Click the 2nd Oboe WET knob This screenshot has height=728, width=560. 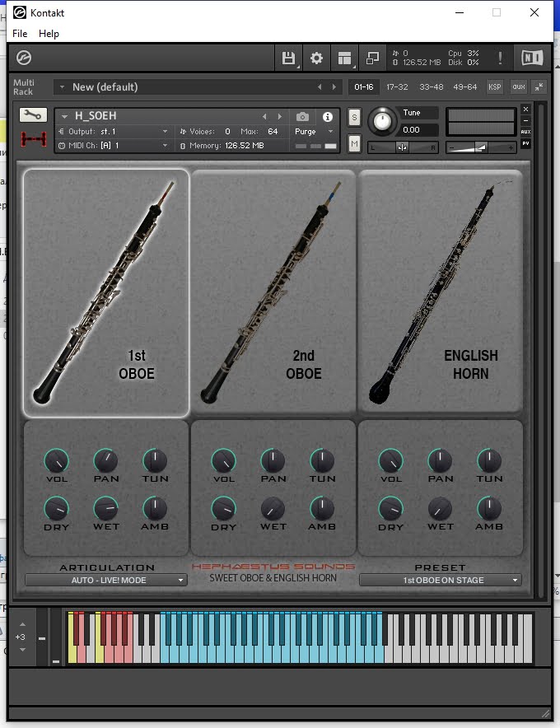coord(273,508)
